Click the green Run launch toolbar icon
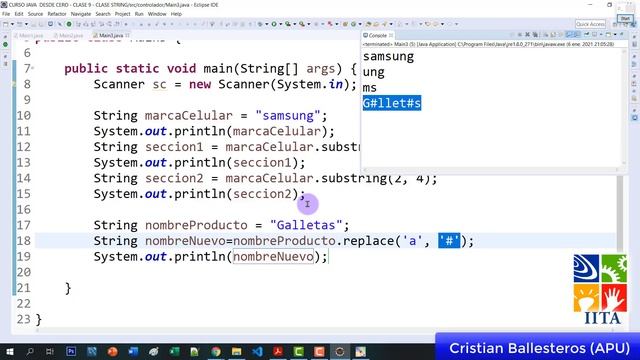The width and height of the screenshot is (640, 360). [x=274, y=24]
